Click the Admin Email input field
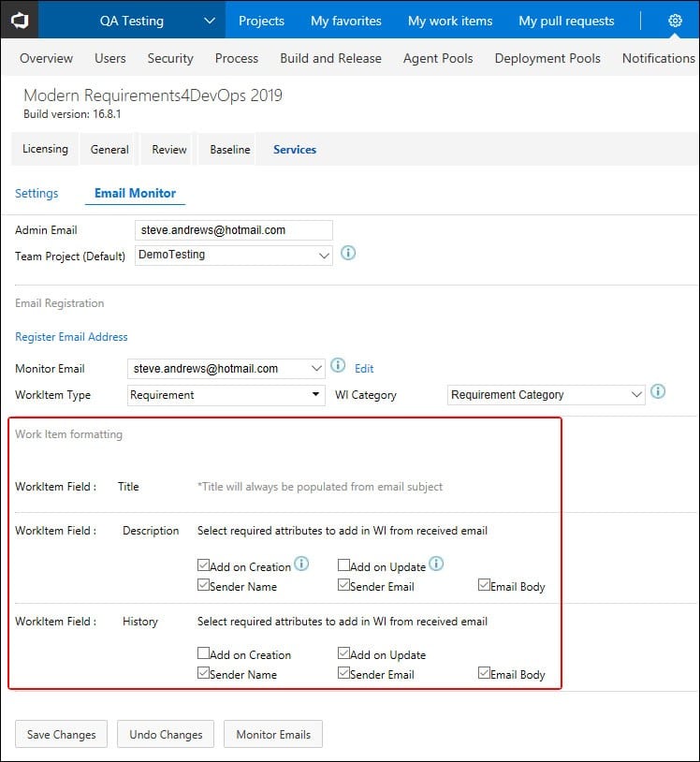Viewport: 700px width, 762px height. click(x=234, y=230)
